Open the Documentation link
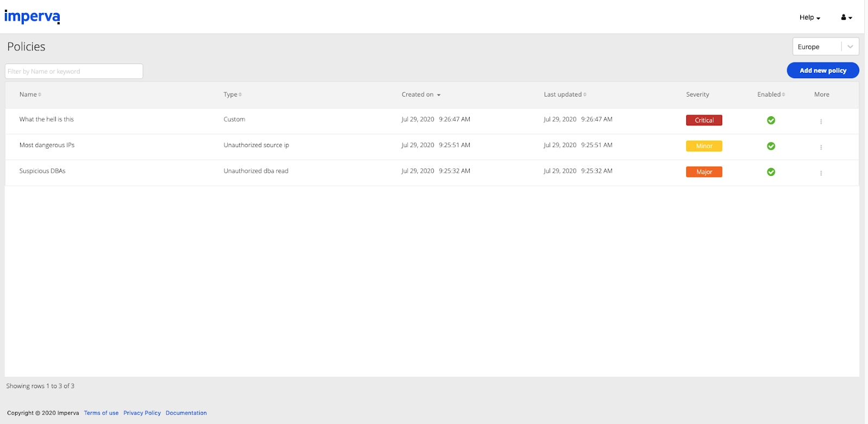 pyautogui.click(x=186, y=413)
